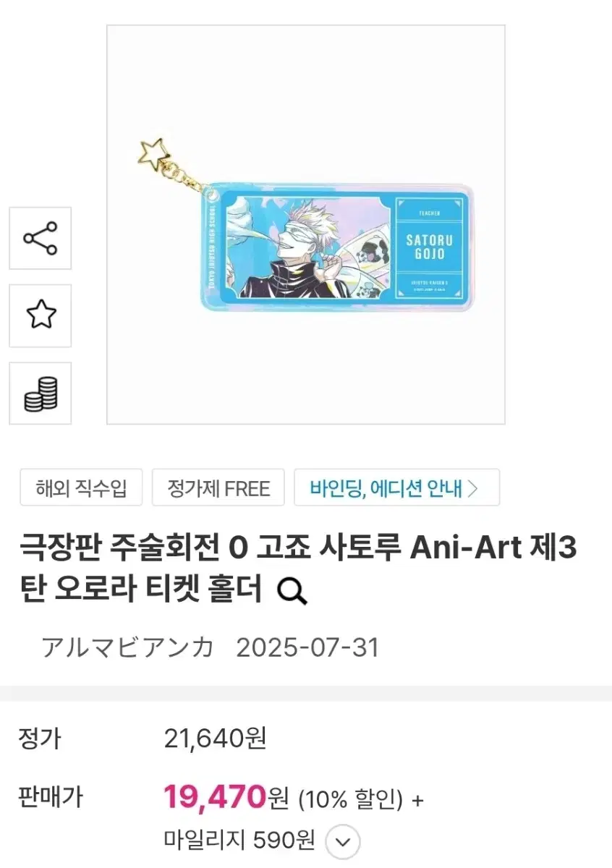Expand the 마일리지 590원 dropdown arrow

(x=343, y=842)
